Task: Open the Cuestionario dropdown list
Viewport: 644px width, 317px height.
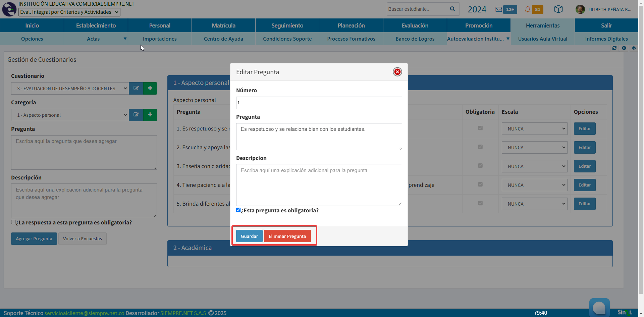Action: [x=70, y=88]
